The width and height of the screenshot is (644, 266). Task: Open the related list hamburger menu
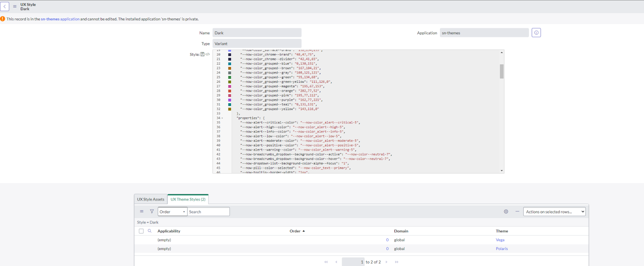(x=142, y=211)
